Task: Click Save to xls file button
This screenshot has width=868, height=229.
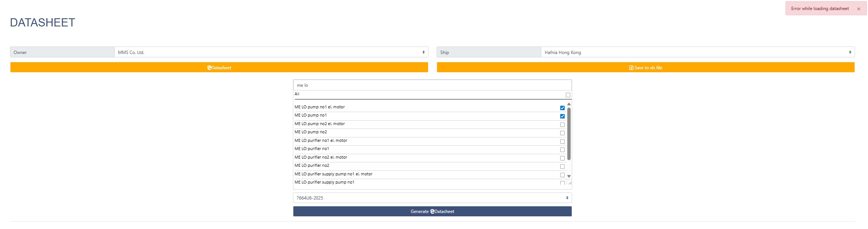Action: click(645, 67)
